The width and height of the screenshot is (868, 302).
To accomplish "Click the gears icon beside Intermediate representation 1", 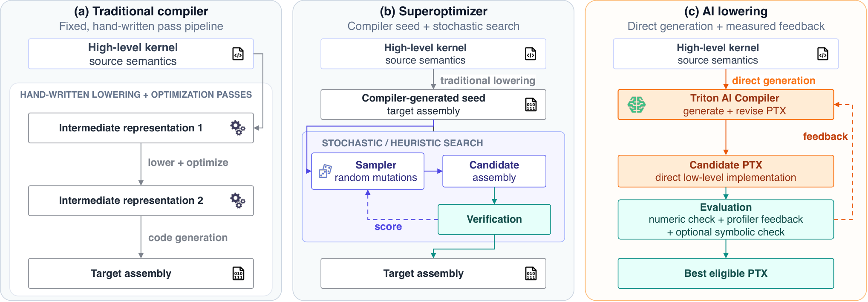I will [x=238, y=128].
